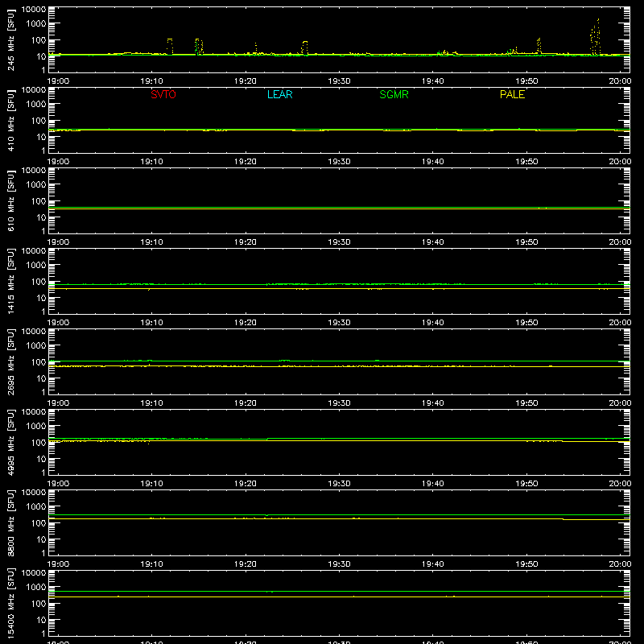Viewport: 644px width, 644px height.
Task: Select the 410 MHz [SFU] axis title
Action: click(x=10, y=120)
